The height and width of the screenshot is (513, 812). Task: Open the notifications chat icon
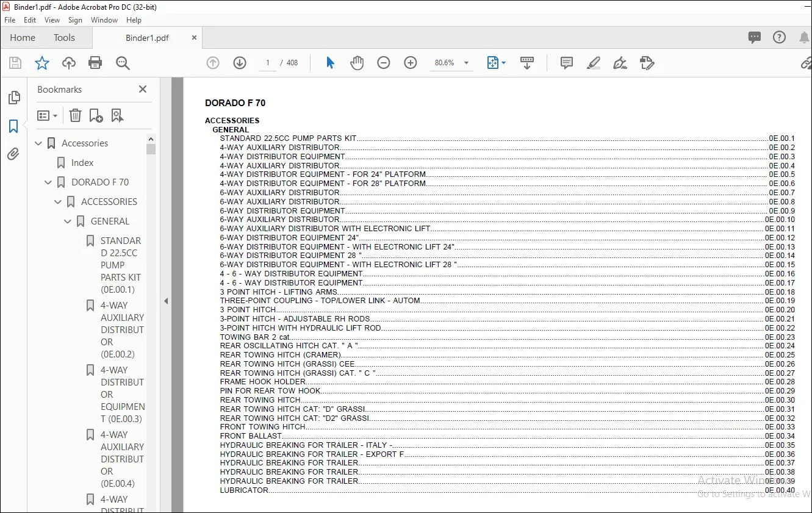pyautogui.click(x=755, y=37)
